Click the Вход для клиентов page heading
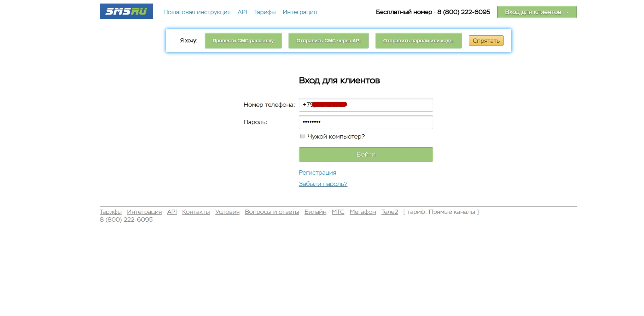 [339, 81]
